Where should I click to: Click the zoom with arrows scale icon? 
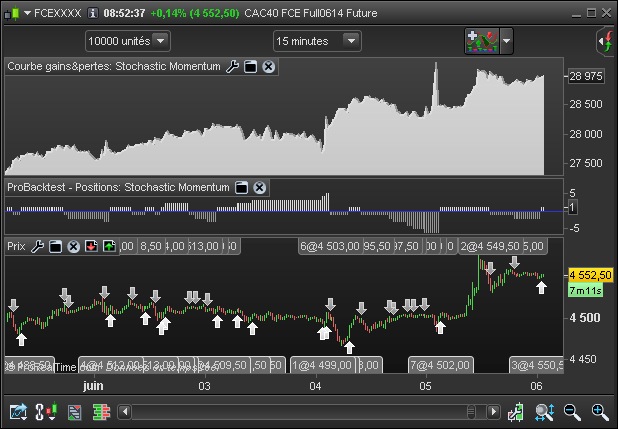(544, 412)
